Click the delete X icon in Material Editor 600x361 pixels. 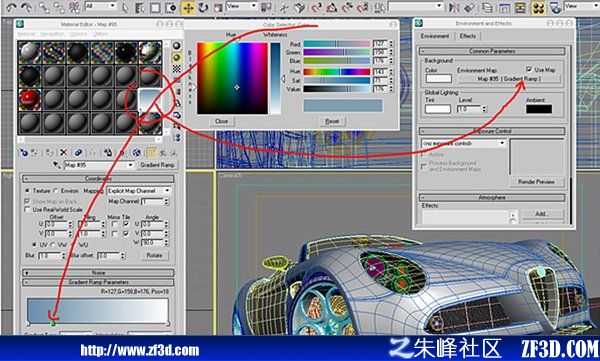click(64, 153)
